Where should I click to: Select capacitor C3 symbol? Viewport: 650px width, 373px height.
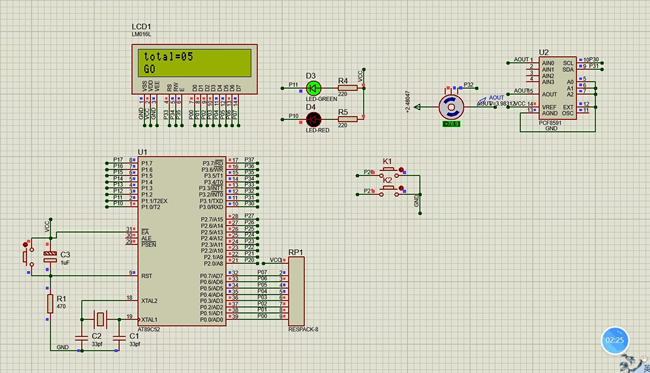(50, 257)
